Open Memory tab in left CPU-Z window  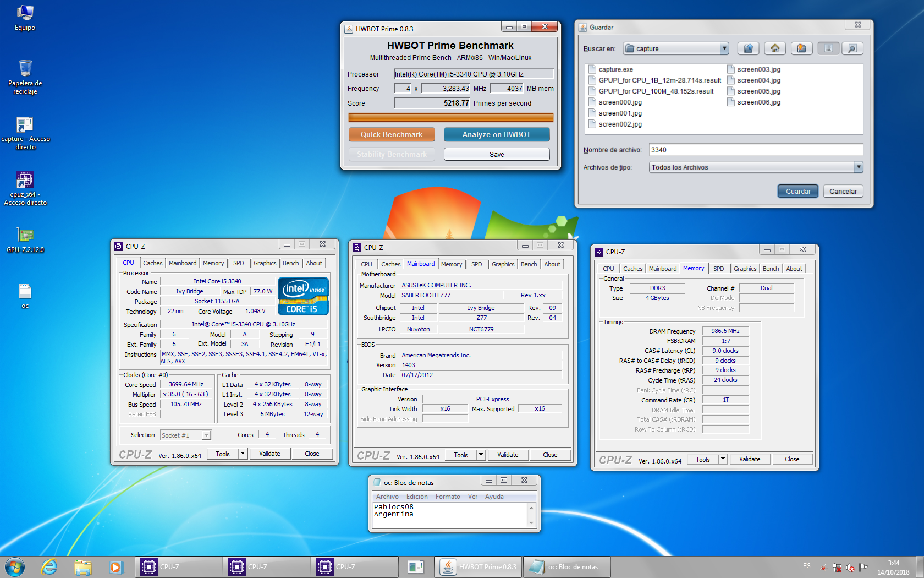pos(213,263)
